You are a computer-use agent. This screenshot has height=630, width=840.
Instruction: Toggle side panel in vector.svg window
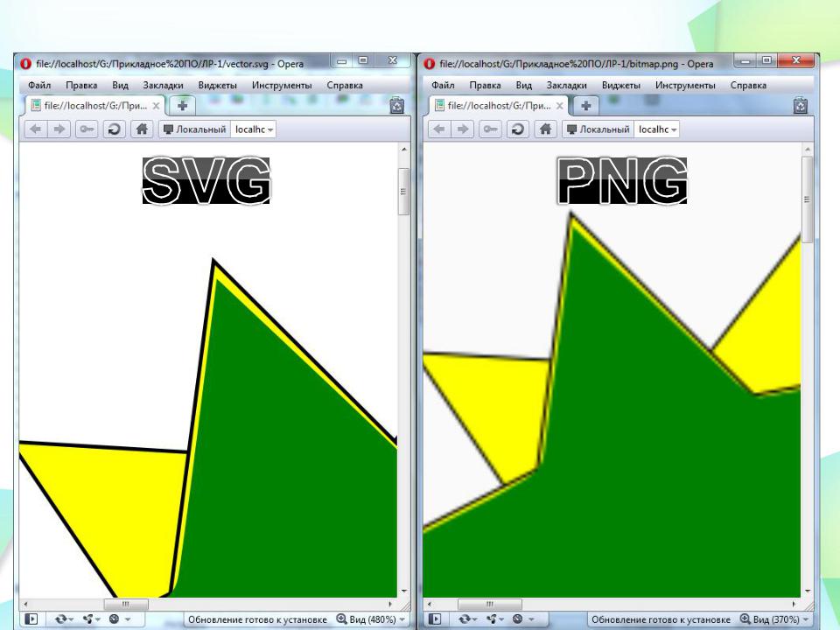pos(31,619)
